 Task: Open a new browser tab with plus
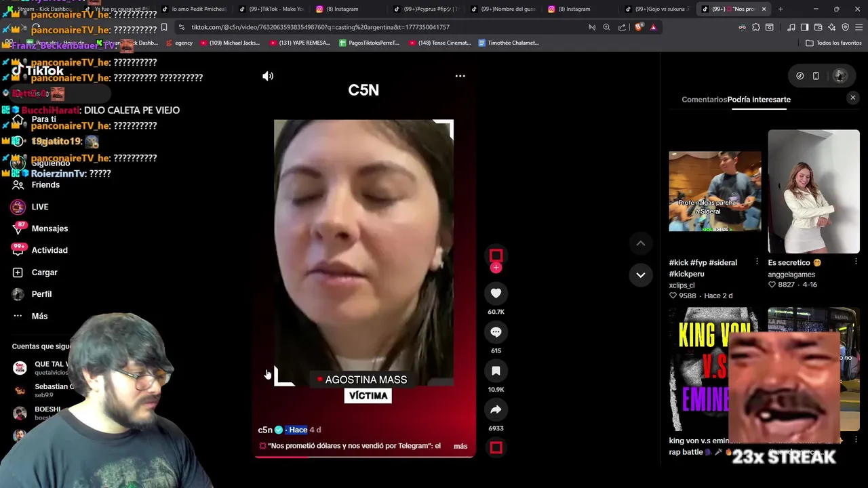[x=781, y=9]
